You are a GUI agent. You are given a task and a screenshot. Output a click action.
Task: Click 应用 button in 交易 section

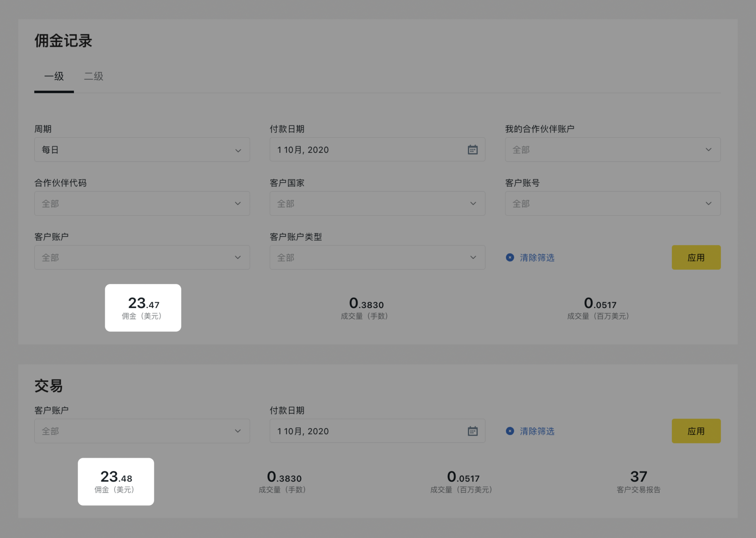696,431
